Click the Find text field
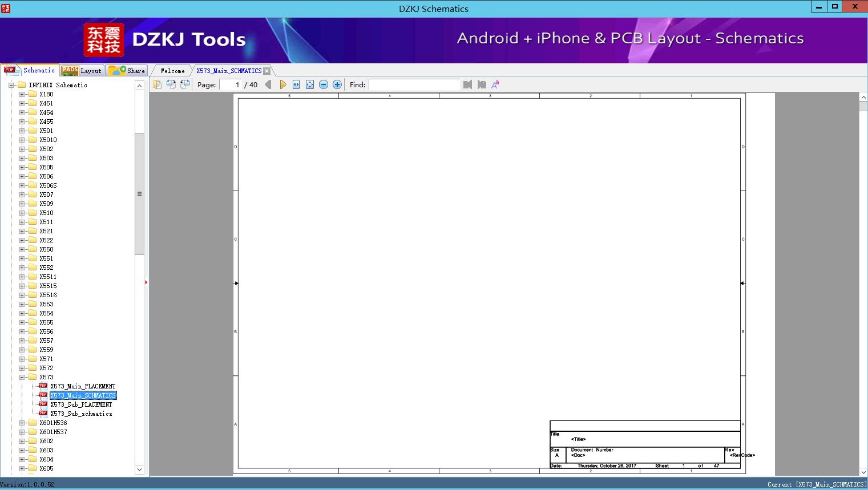The image size is (868, 490). point(414,84)
